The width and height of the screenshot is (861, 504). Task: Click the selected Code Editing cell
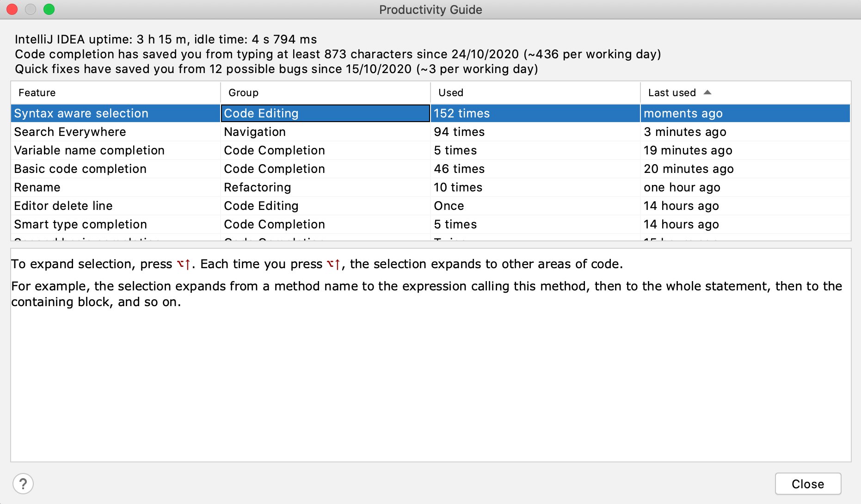(x=326, y=113)
